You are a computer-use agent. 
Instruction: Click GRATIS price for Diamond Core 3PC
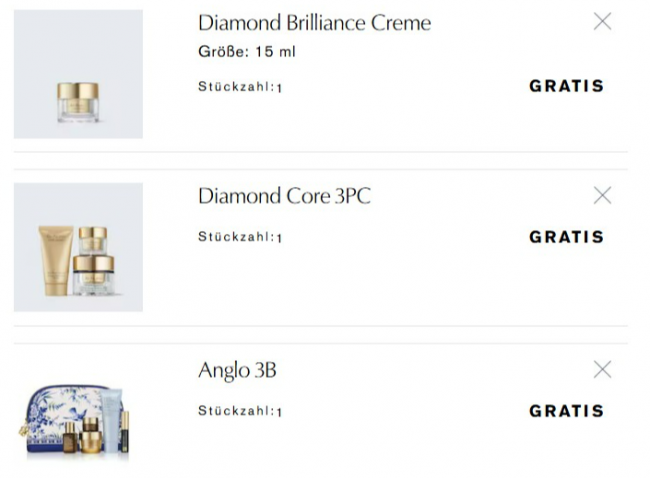pos(566,237)
